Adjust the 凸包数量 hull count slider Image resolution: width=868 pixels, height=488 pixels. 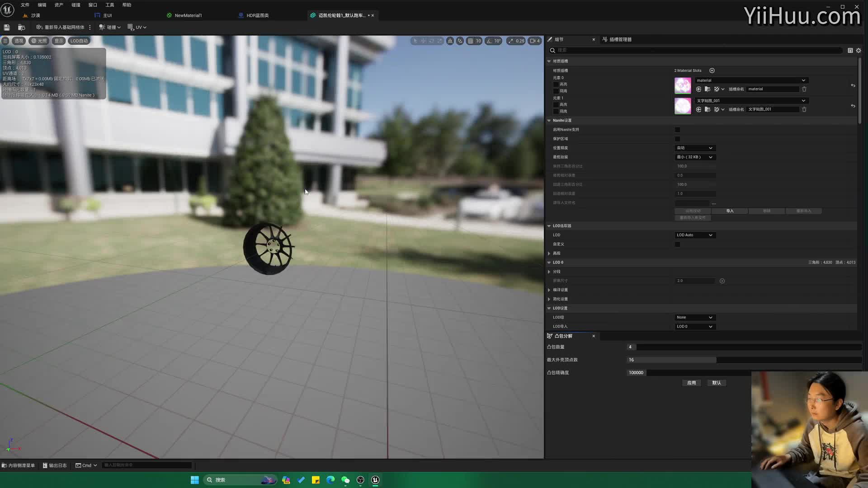point(744,347)
